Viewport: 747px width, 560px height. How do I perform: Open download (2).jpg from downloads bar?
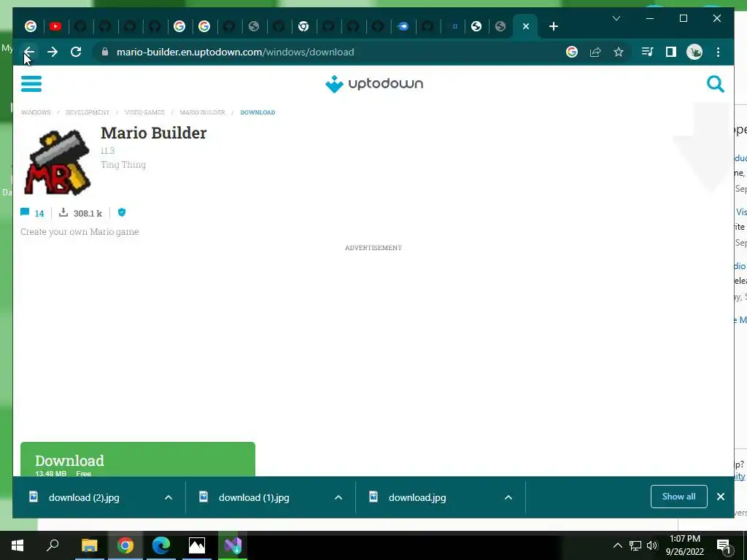pyautogui.click(x=84, y=497)
